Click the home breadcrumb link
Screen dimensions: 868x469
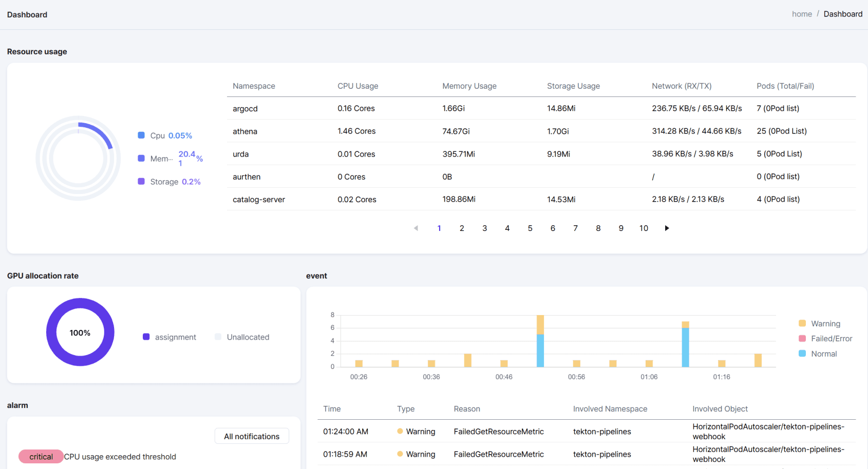(802, 14)
